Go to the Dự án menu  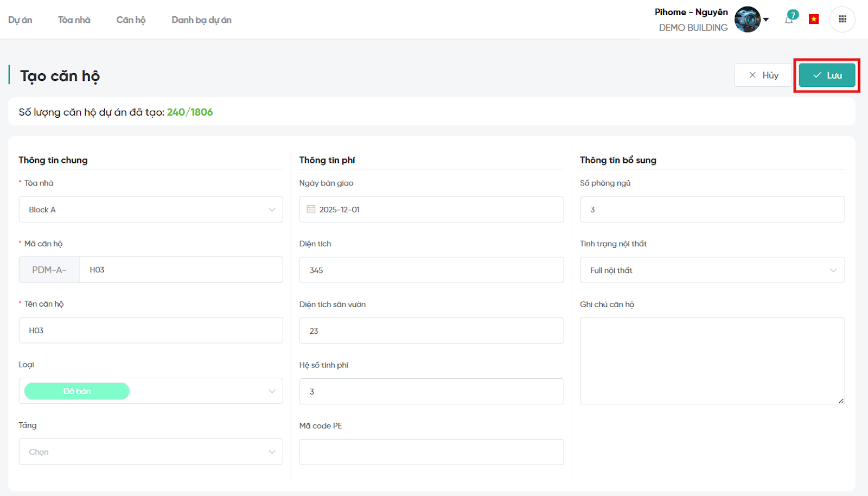pos(20,20)
